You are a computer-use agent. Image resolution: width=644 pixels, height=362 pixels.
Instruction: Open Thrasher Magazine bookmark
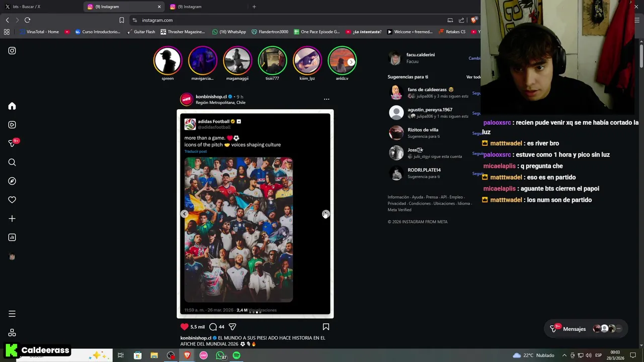tap(183, 32)
